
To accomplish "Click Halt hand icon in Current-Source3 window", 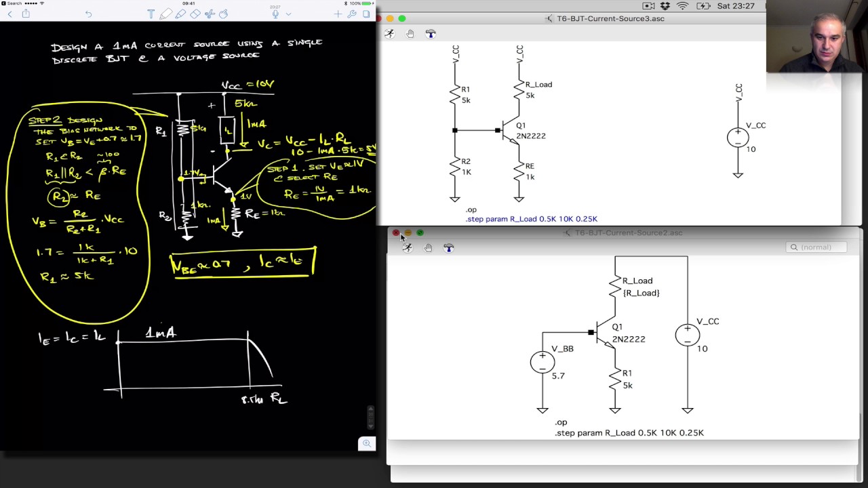I will click(x=410, y=33).
